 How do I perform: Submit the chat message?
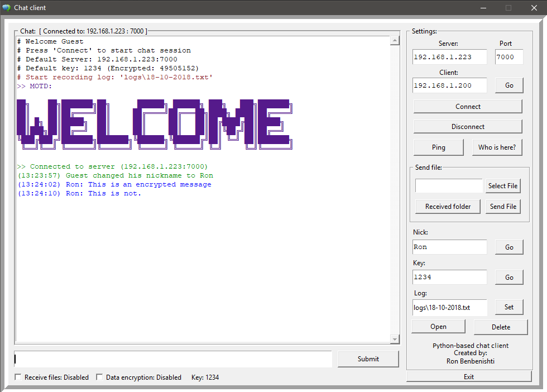point(368,359)
